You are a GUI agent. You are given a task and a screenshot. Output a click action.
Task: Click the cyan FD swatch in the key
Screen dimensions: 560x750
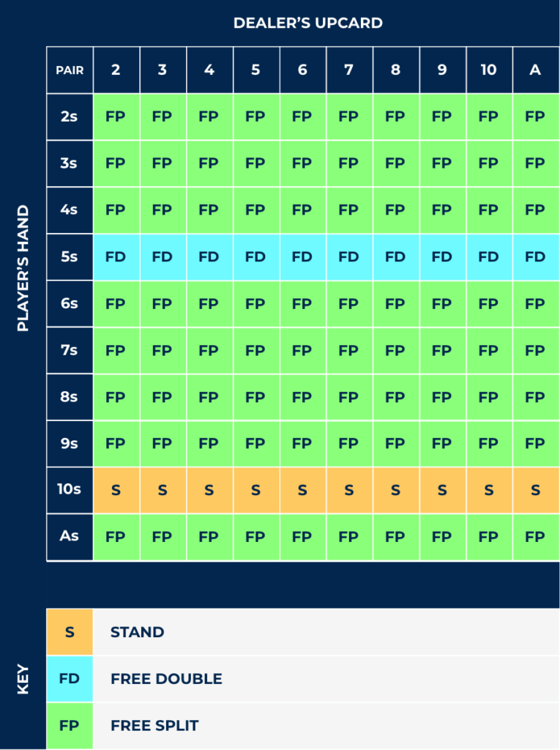tap(70, 679)
